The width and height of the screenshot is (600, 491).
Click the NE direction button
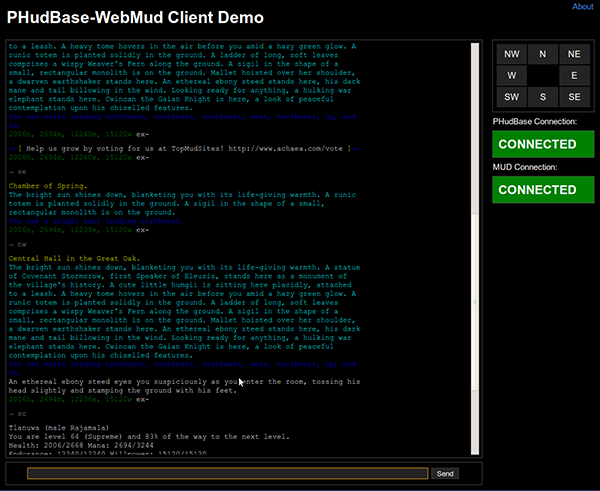coord(574,54)
